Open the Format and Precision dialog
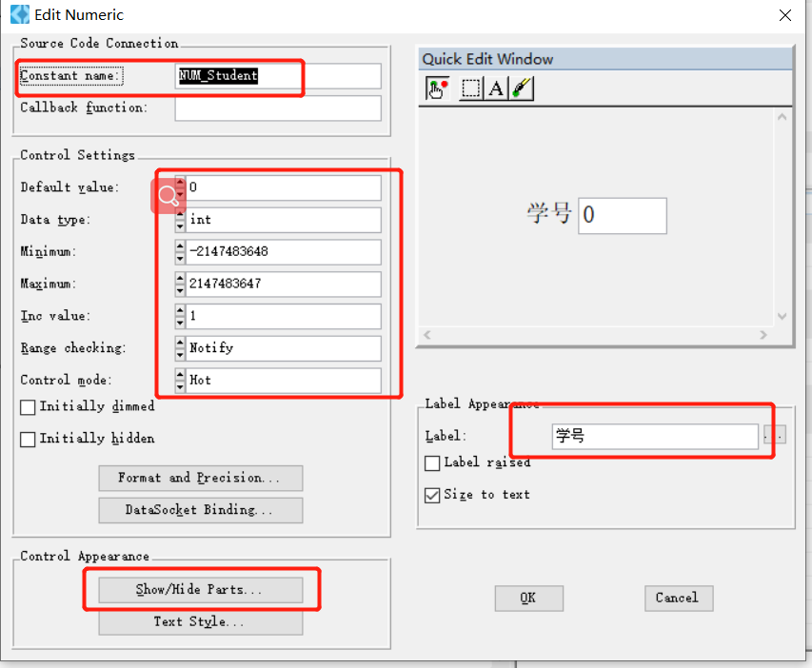The image size is (812, 668). click(200, 478)
